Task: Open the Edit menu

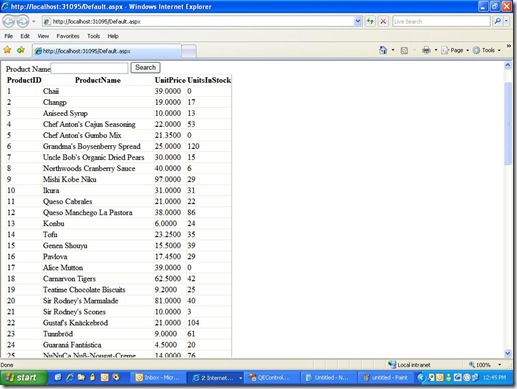Action: [25, 36]
